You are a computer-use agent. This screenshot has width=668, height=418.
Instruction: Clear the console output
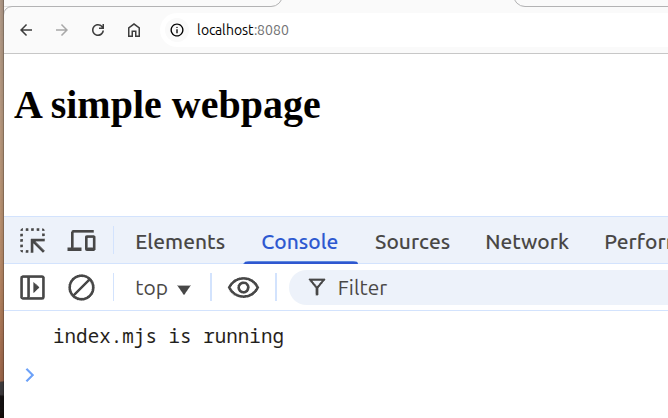click(x=81, y=288)
